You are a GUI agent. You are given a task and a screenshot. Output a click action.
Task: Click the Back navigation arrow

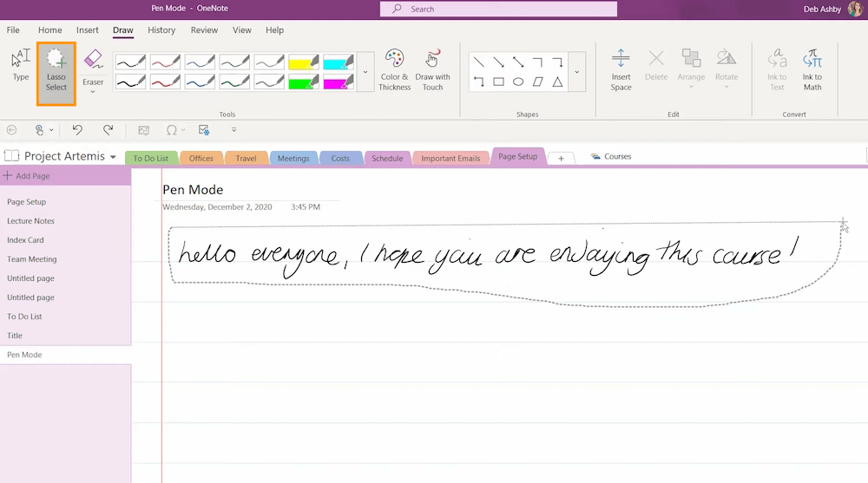[11, 130]
